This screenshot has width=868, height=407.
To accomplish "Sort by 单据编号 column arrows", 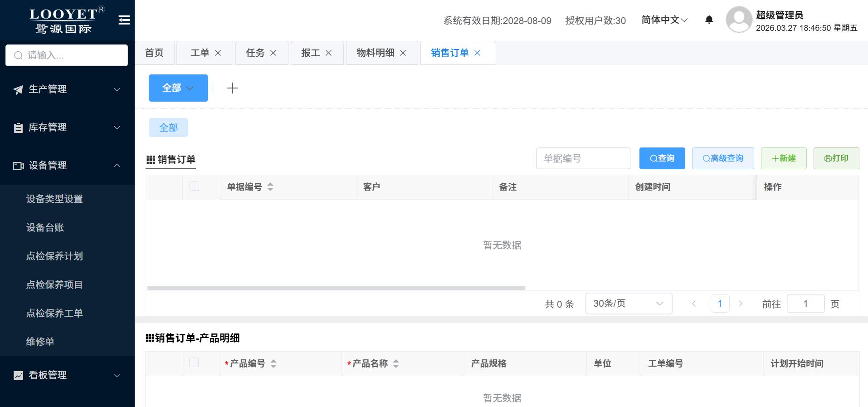I will (270, 187).
